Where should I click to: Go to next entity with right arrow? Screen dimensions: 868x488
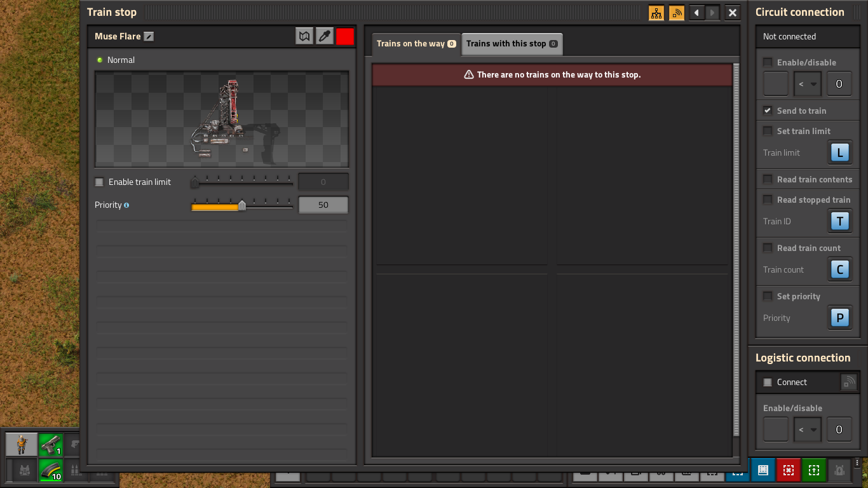pyautogui.click(x=712, y=13)
